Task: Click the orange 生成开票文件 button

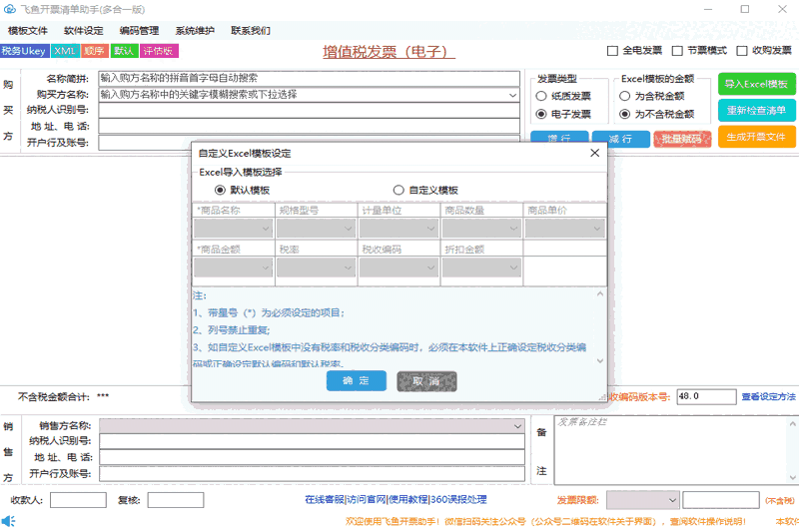Action: (757, 137)
